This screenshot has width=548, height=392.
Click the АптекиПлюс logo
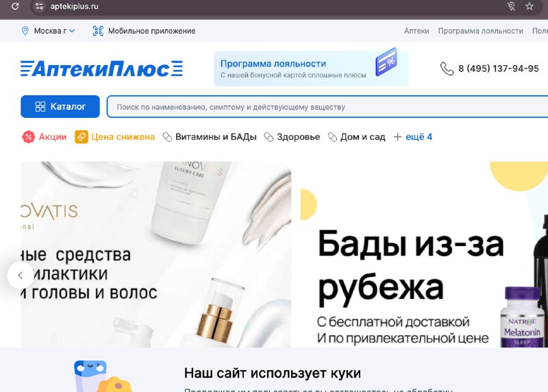(x=101, y=69)
